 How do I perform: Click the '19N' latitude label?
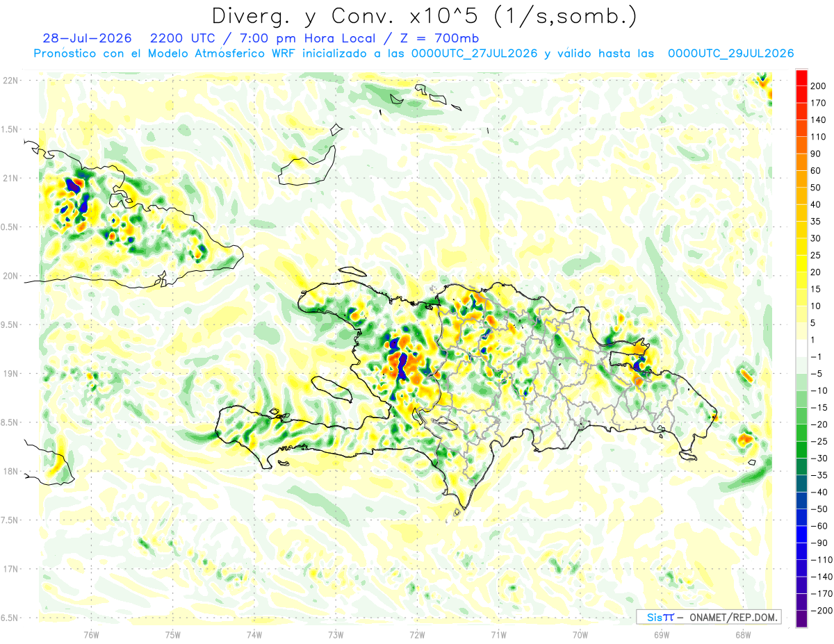point(10,374)
